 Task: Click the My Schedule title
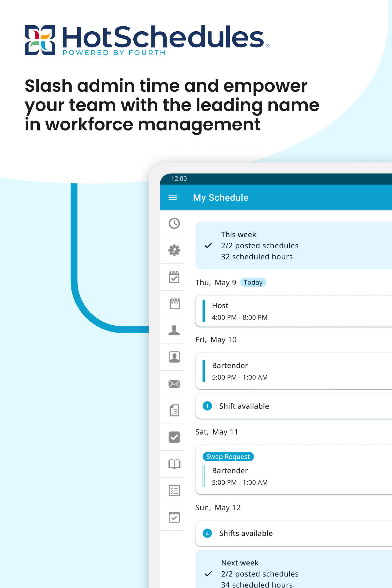(220, 197)
